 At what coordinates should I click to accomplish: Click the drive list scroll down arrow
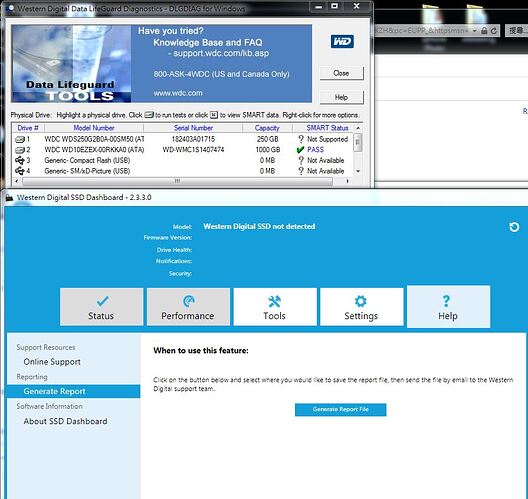(358, 171)
